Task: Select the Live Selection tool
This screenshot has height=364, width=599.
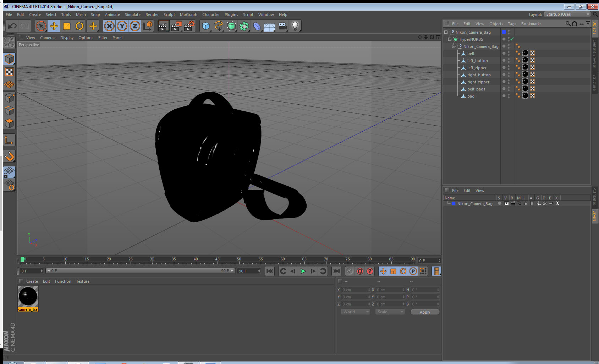Action: coord(41,26)
